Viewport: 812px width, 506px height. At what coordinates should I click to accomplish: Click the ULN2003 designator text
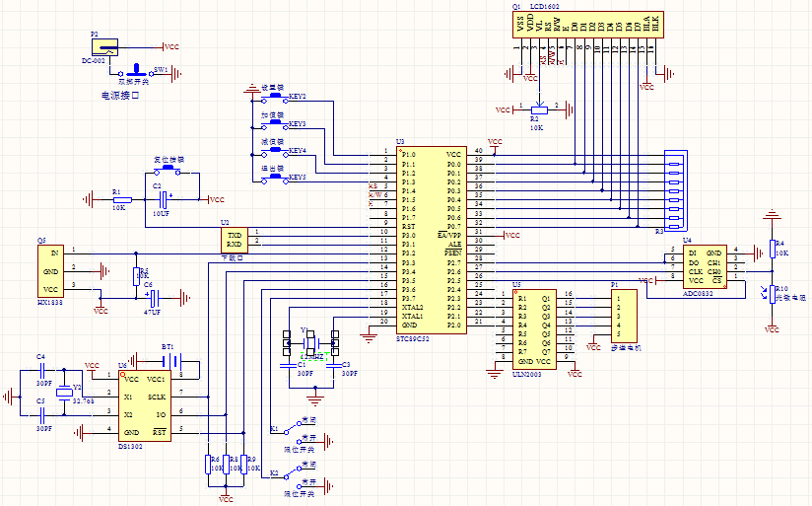pyautogui.click(x=526, y=374)
